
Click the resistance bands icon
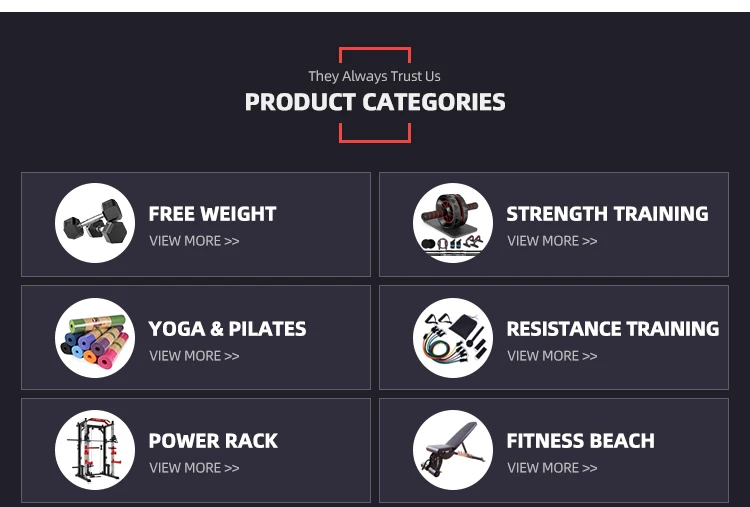pos(453,338)
